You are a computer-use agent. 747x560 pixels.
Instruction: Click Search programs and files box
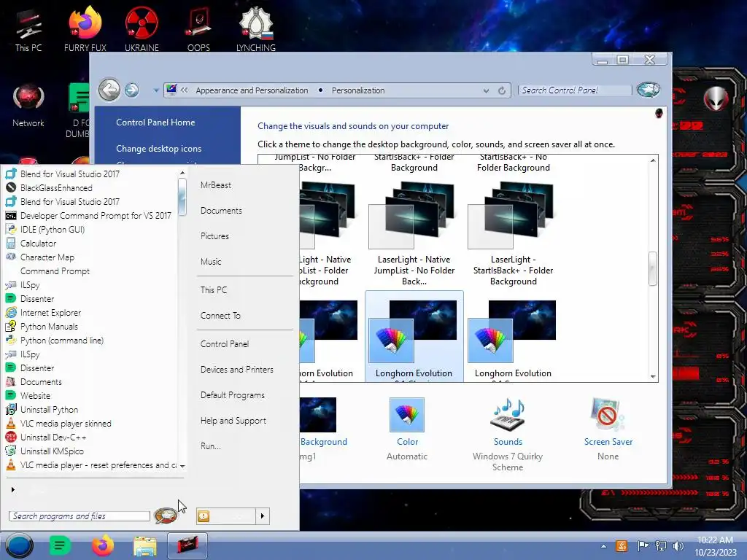pos(79,516)
